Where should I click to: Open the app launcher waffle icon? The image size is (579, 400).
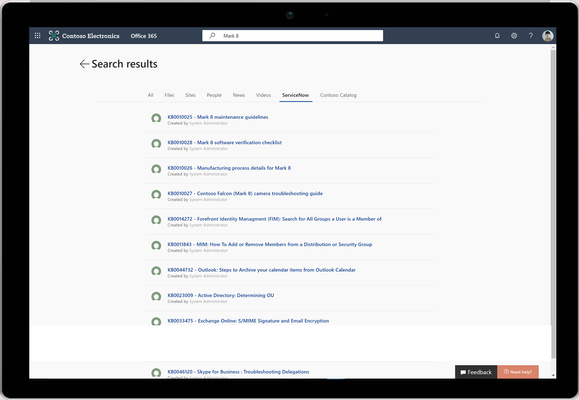pyautogui.click(x=37, y=36)
